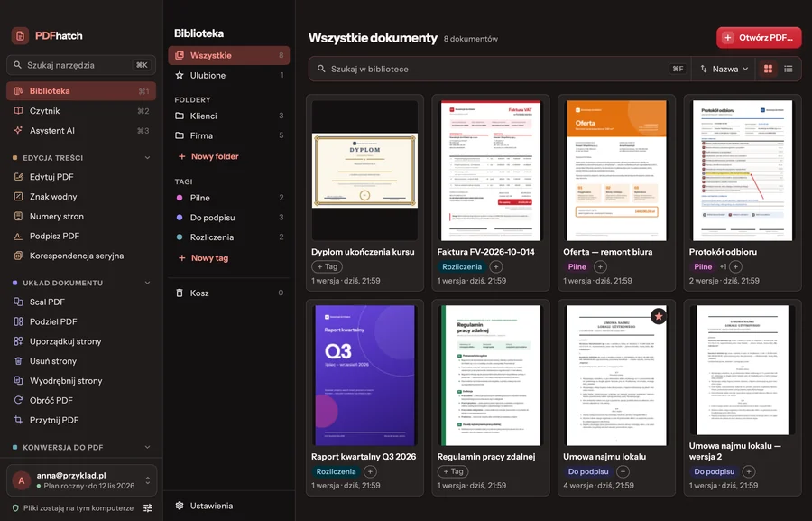
Task: Open the Znak wodny tool
Action: [81, 197]
